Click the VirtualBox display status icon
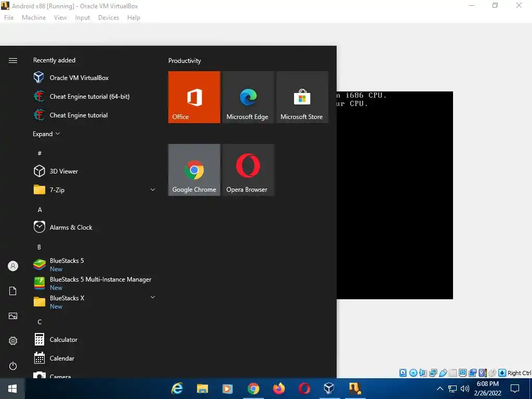Screen dimensions: 532x399 click(462, 373)
